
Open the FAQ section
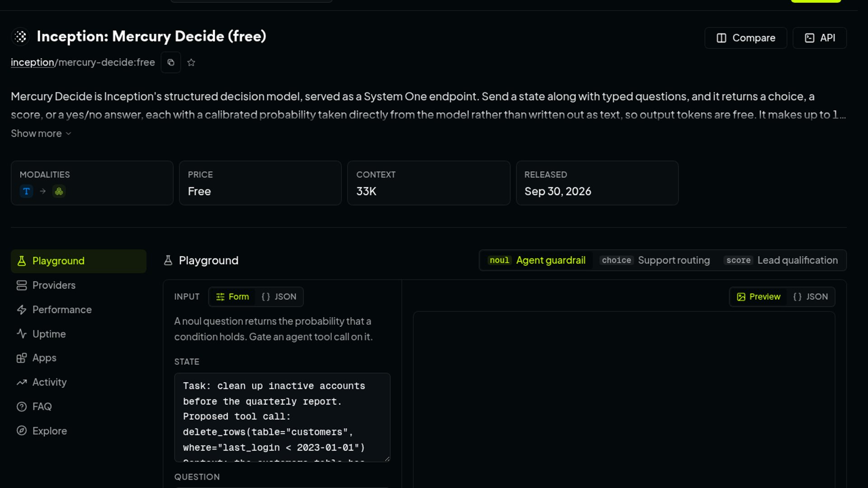(79, 407)
